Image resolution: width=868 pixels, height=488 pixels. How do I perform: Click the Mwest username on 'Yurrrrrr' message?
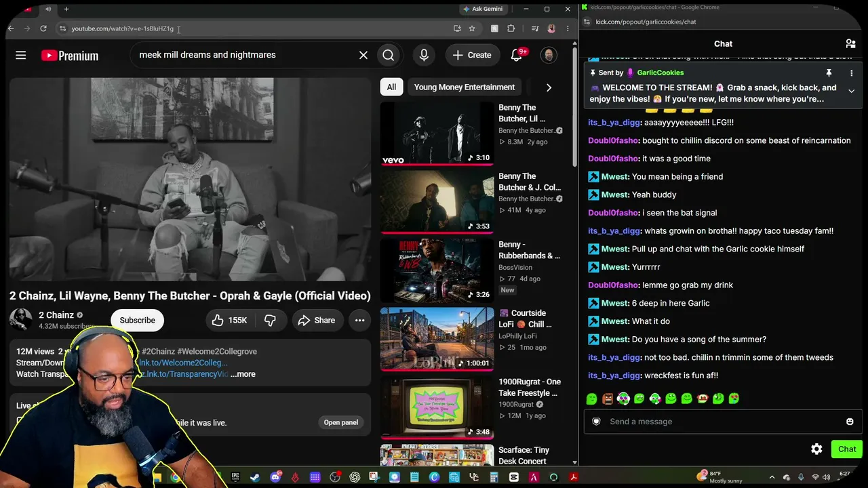pos(615,267)
